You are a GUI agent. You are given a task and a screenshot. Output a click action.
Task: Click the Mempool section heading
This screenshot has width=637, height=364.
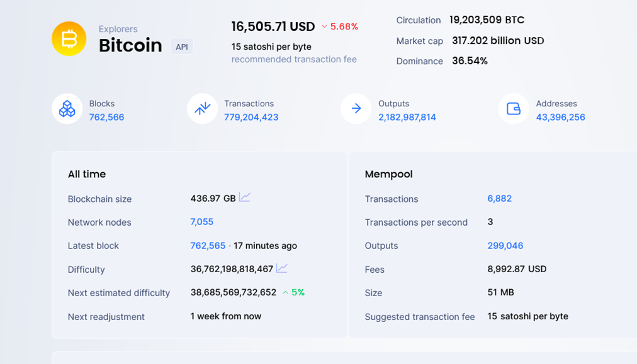coord(389,174)
